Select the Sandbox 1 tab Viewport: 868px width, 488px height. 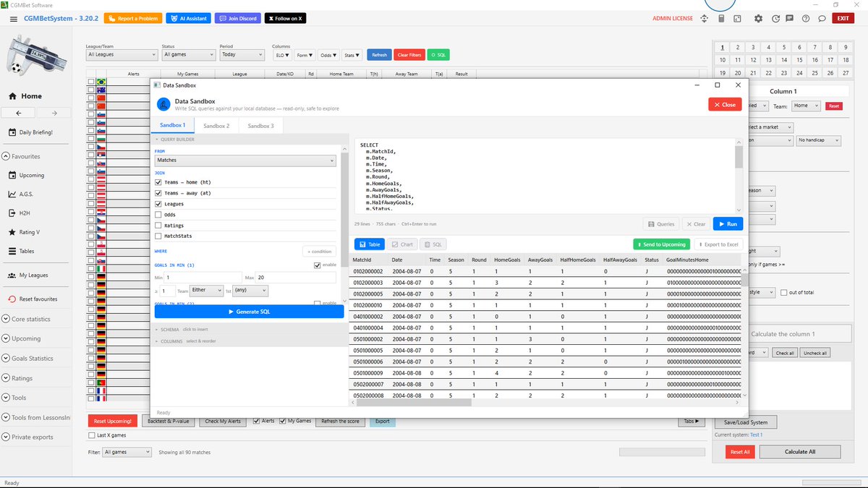coord(172,126)
